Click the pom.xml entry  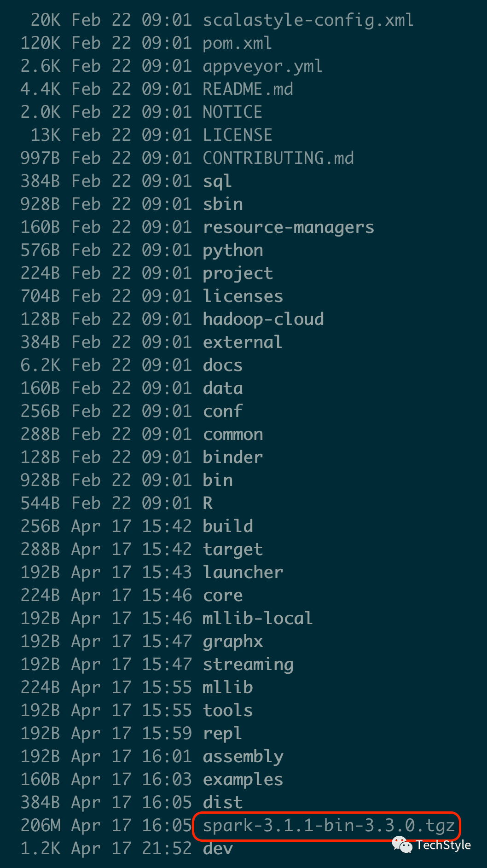click(238, 43)
